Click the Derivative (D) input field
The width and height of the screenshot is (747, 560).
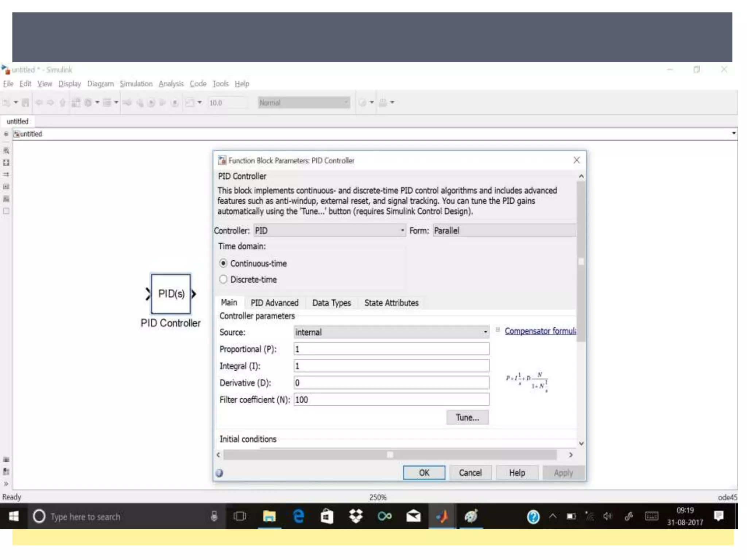point(391,383)
